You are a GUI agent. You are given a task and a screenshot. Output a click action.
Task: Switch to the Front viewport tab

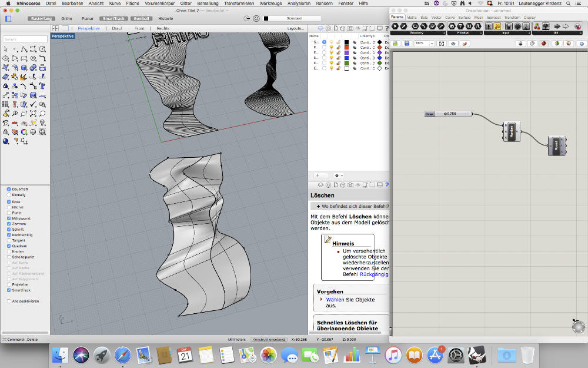(x=139, y=28)
